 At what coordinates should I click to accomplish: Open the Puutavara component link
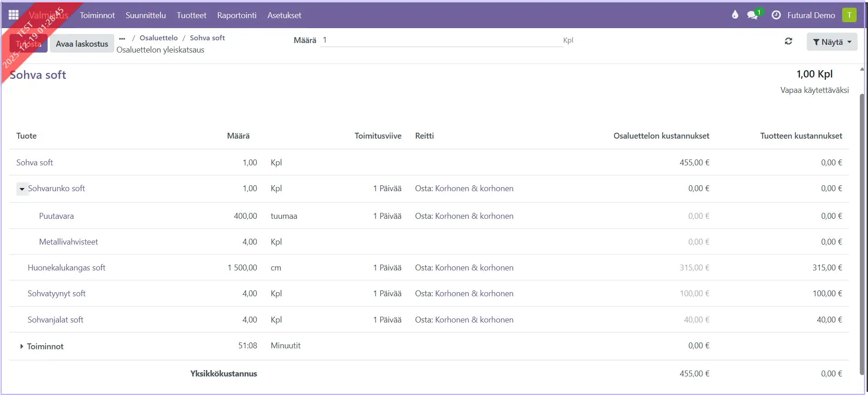coord(56,216)
